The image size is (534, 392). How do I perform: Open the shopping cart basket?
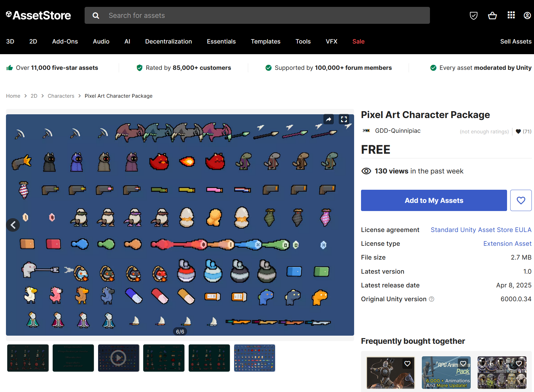(492, 15)
